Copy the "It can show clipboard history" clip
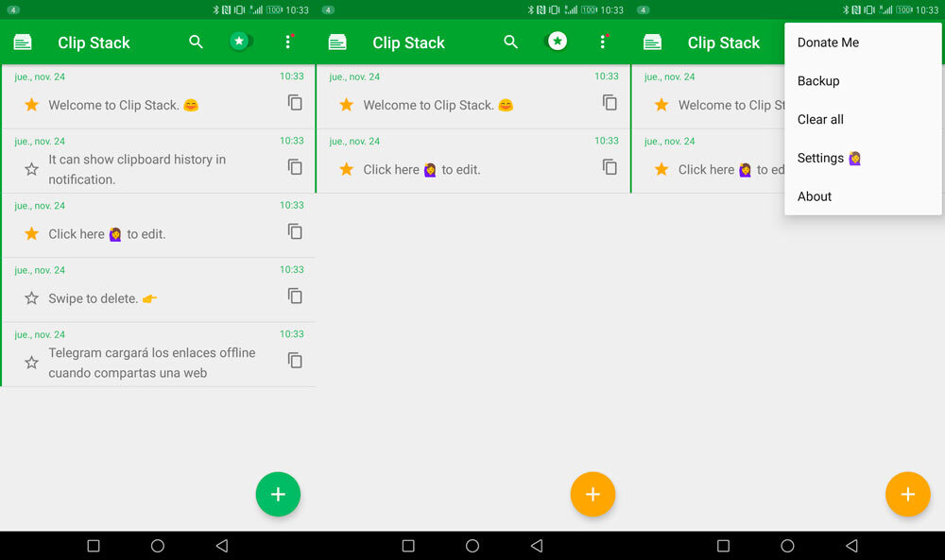Image resolution: width=945 pixels, height=560 pixels. 295,167
